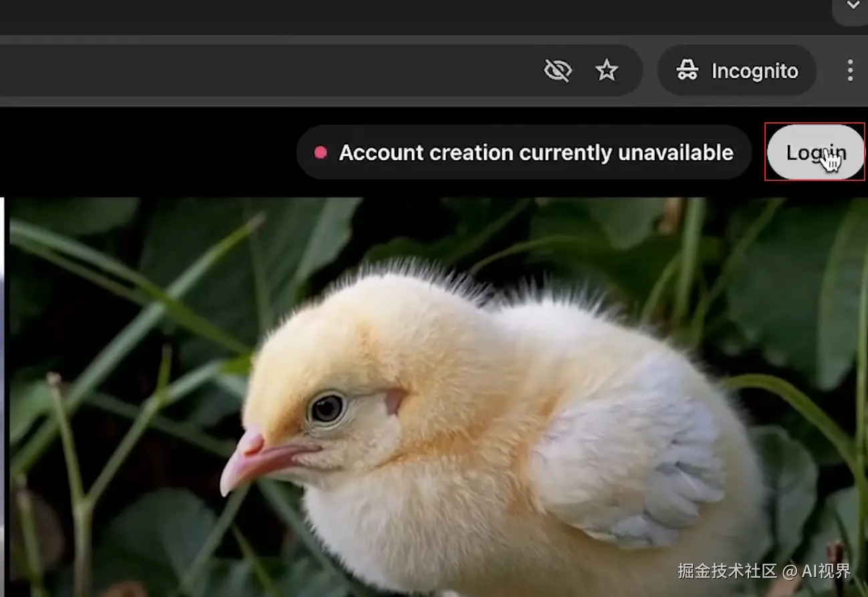Click the crossed-out eye tracking protection icon
Viewport: 868px width, 597px height.
click(558, 70)
